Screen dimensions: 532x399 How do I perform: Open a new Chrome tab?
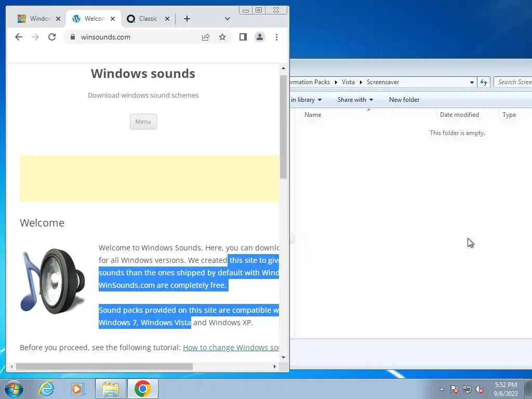tap(187, 19)
